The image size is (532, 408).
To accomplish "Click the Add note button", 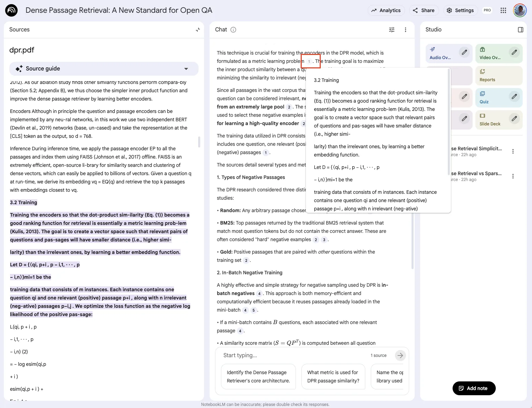I will point(474,388).
